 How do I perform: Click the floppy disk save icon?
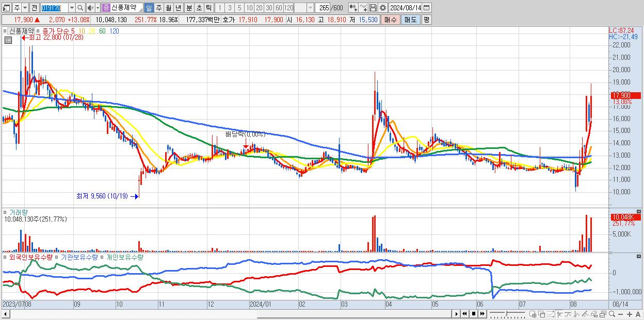click(x=373, y=8)
